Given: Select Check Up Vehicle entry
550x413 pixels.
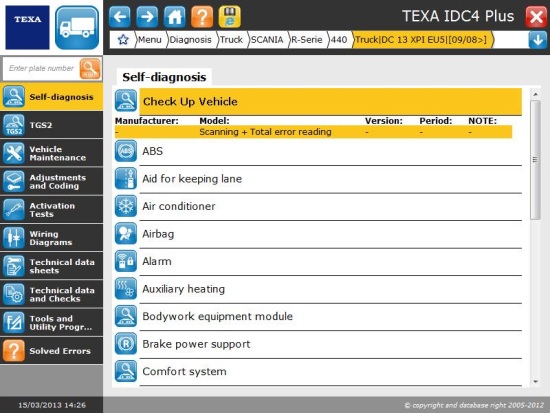Looking at the screenshot, I should (x=318, y=101).
